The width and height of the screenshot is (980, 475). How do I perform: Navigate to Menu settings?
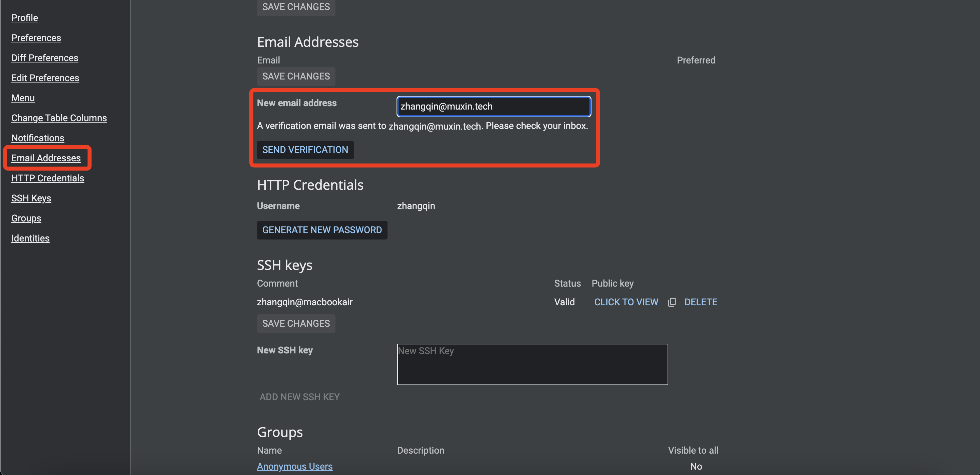(23, 98)
